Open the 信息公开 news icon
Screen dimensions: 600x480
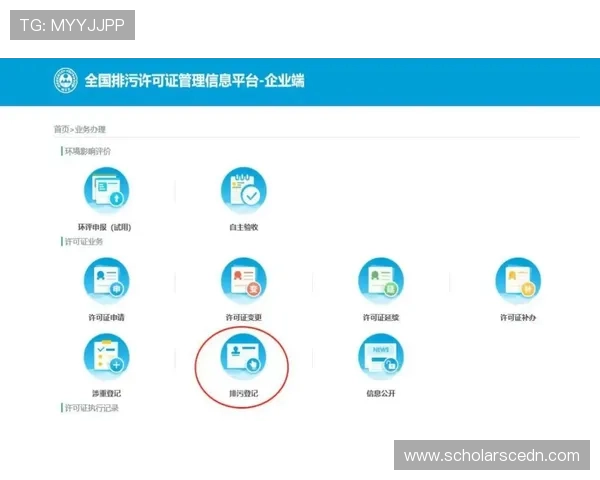pyautogui.click(x=381, y=357)
